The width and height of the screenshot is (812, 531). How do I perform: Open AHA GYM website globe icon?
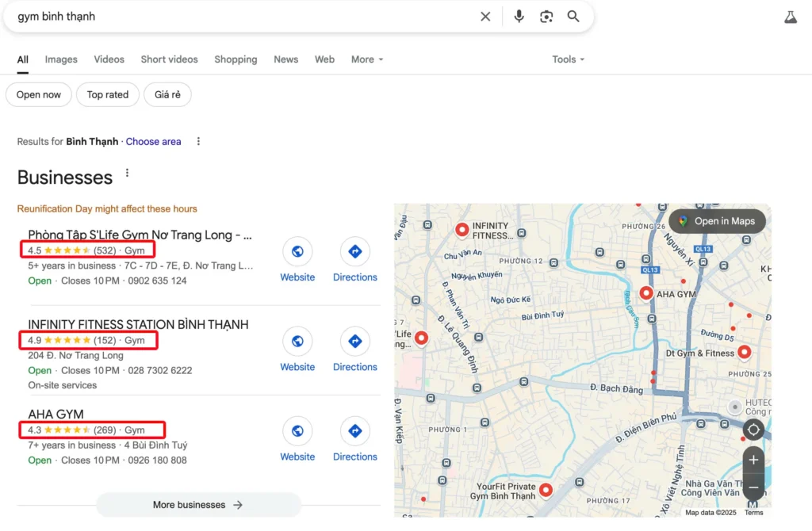click(x=297, y=430)
